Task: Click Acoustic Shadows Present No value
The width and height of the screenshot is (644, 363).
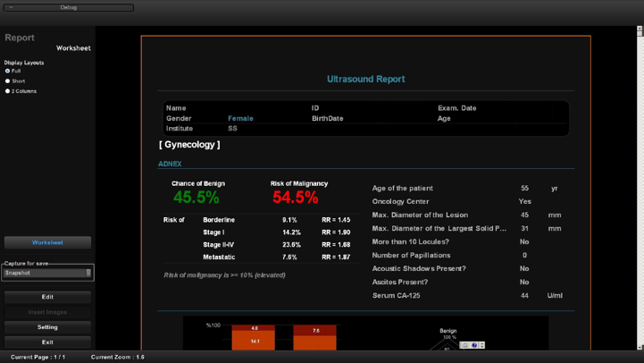Action: (524, 268)
